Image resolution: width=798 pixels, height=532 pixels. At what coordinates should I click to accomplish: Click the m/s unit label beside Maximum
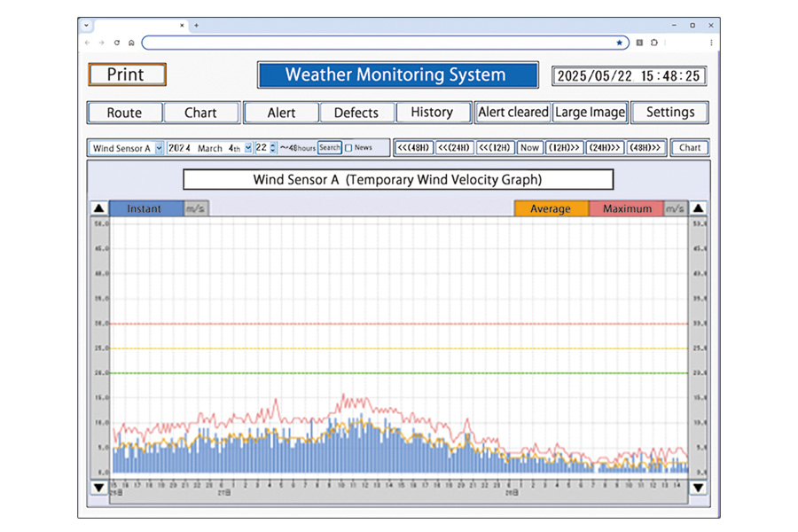(676, 208)
